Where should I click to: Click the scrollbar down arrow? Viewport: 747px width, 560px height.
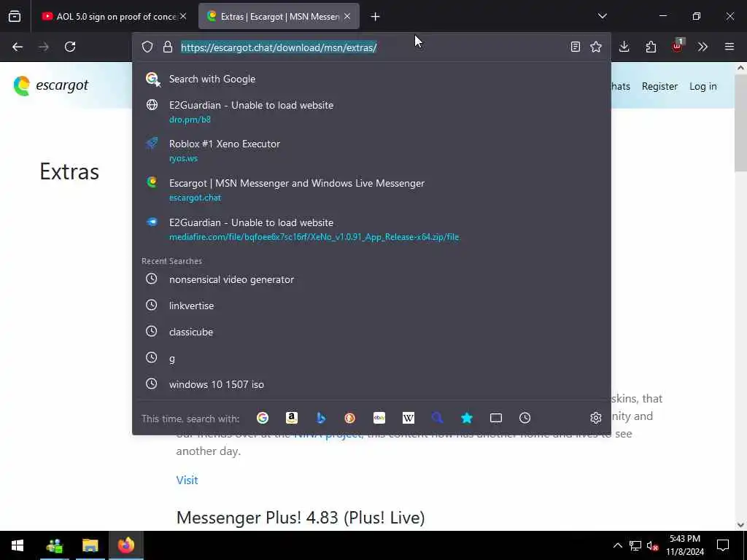pos(740,525)
